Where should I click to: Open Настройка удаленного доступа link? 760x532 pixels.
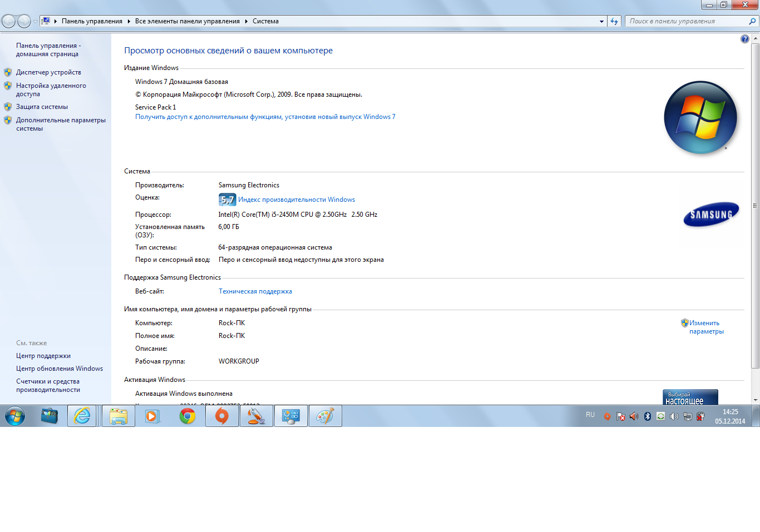pyautogui.click(x=51, y=90)
